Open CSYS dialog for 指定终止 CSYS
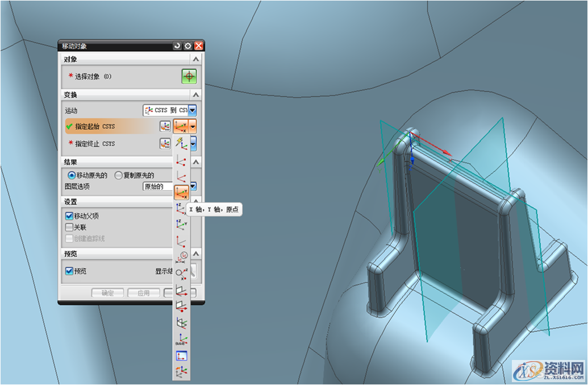The image size is (588, 385). pyautogui.click(x=165, y=143)
